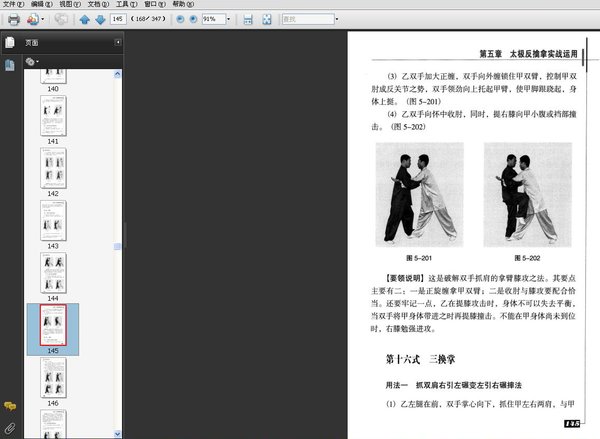Open the 编辑 (Edit) menu
Screen dimensions: 600x439
[x=42, y=4]
